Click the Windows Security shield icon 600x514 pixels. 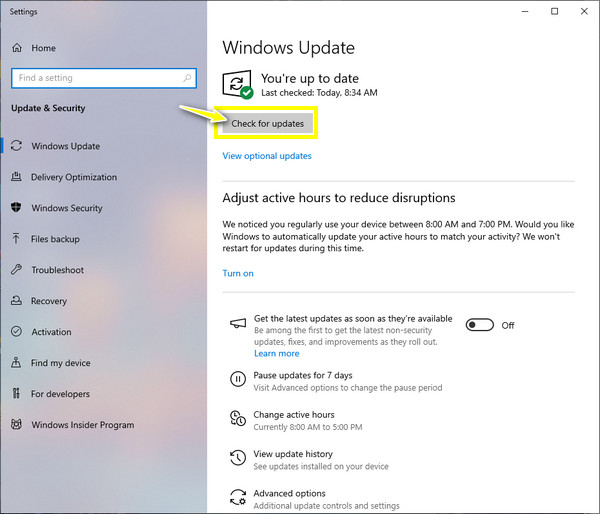point(16,208)
